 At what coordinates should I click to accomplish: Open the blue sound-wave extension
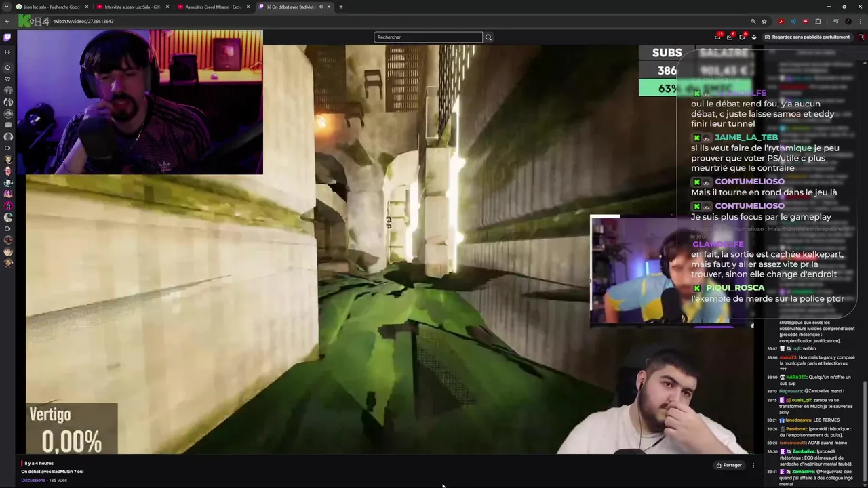coord(793,21)
